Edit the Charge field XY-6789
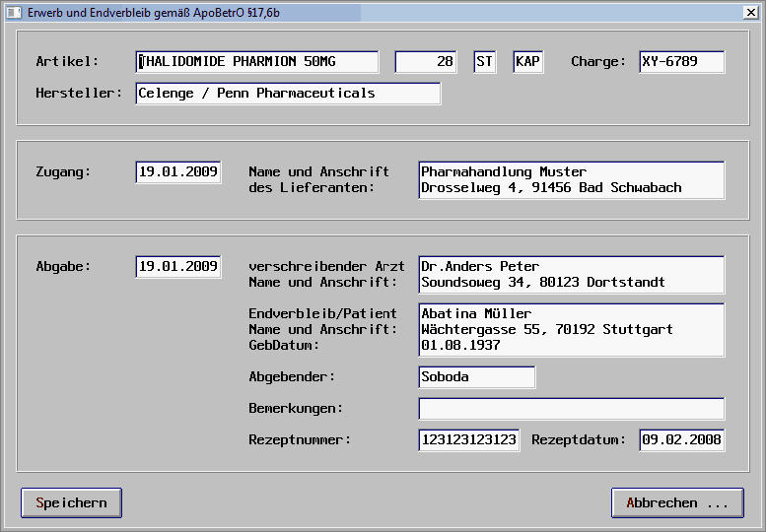This screenshot has width=766, height=532. [681, 62]
